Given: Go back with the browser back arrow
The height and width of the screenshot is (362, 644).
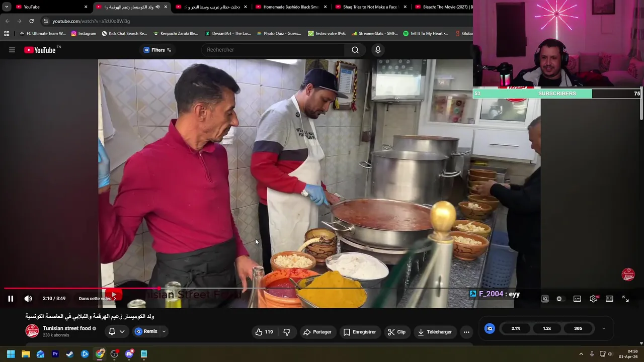Looking at the screenshot, I should (x=7, y=21).
